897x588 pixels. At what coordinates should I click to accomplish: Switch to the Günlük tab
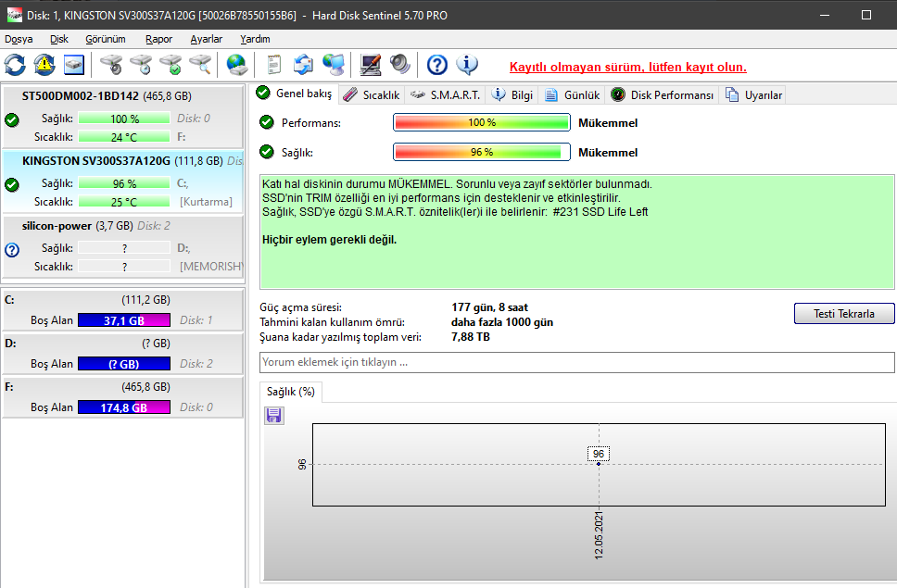572,94
